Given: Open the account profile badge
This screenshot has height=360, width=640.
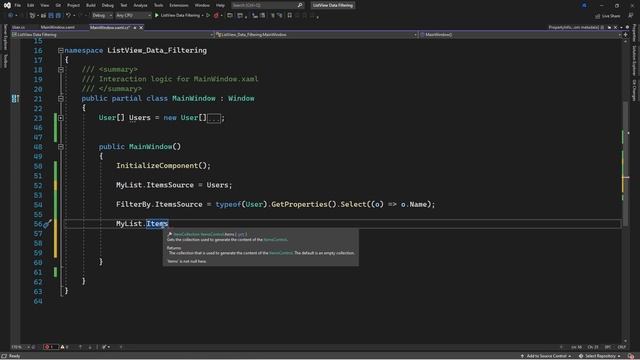Looking at the screenshot, I should click(x=584, y=5).
